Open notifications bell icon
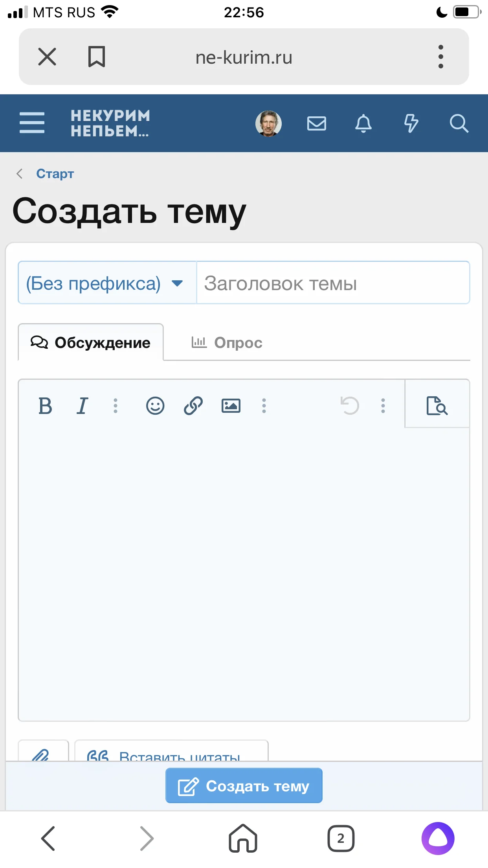This screenshot has width=488, height=868. [363, 123]
